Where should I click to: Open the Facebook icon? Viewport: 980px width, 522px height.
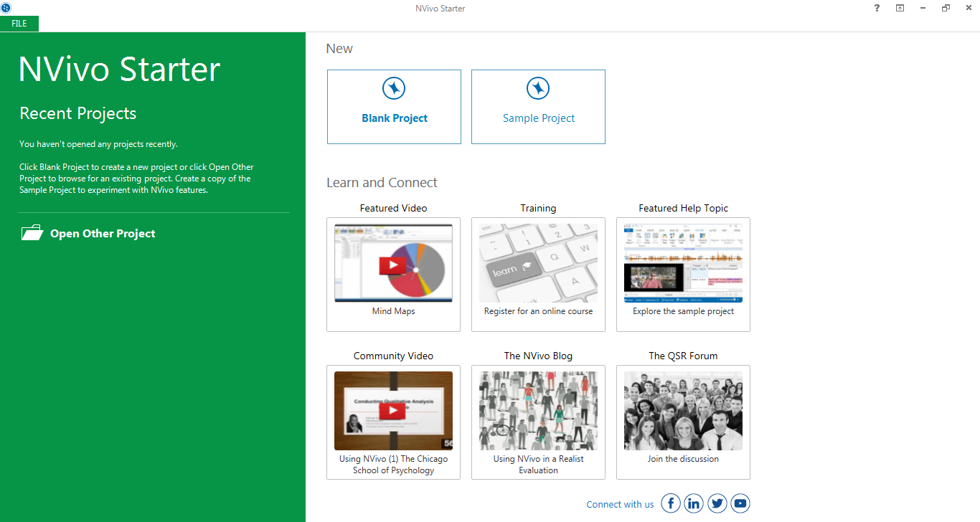coord(671,503)
